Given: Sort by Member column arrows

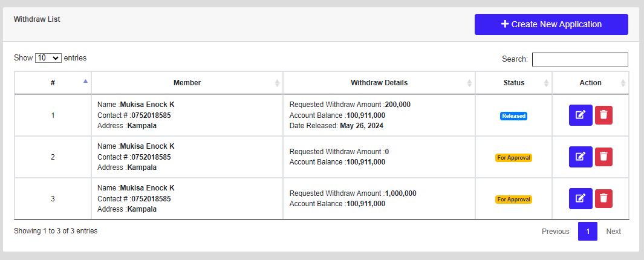Looking at the screenshot, I should click(x=187, y=83).
